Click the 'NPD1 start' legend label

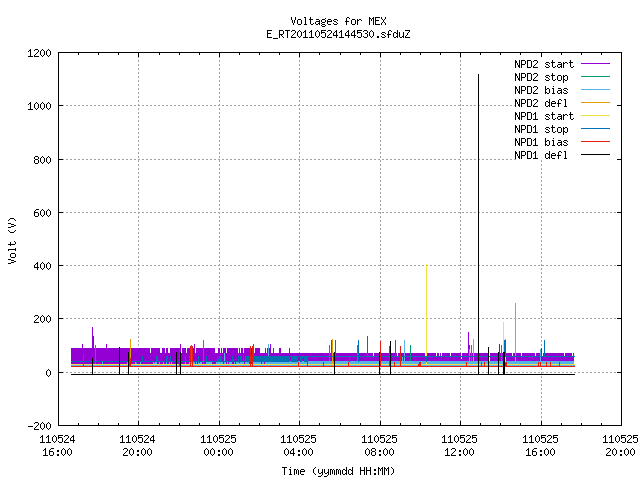(544, 116)
